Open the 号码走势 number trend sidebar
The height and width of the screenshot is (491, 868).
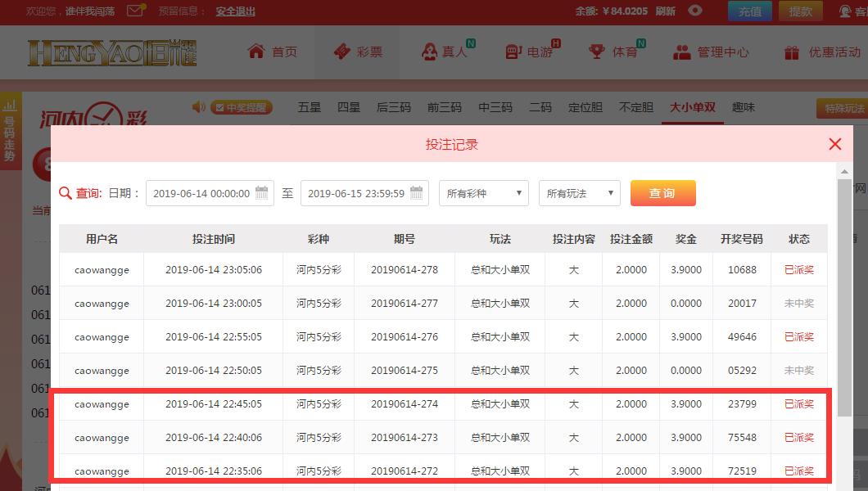(10, 131)
